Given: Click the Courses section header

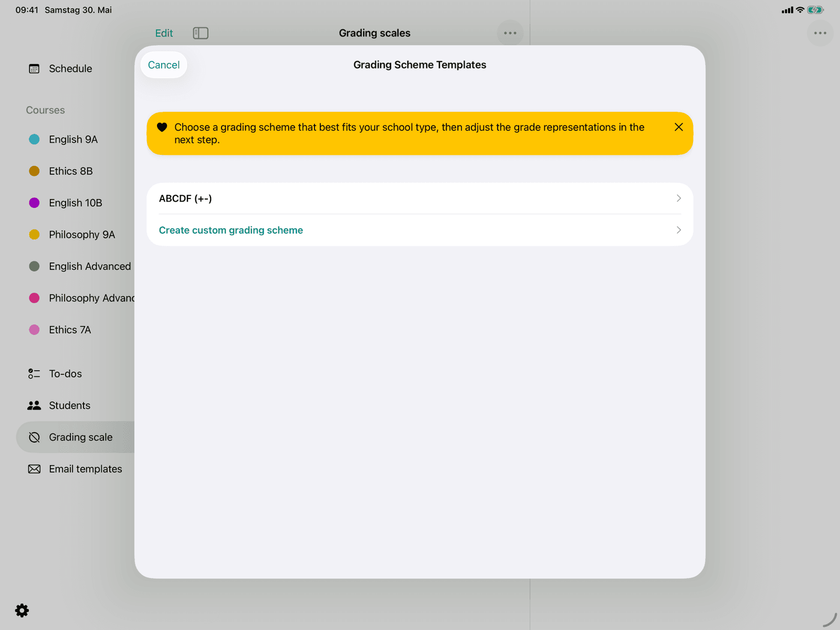Looking at the screenshot, I should (45, 110).
